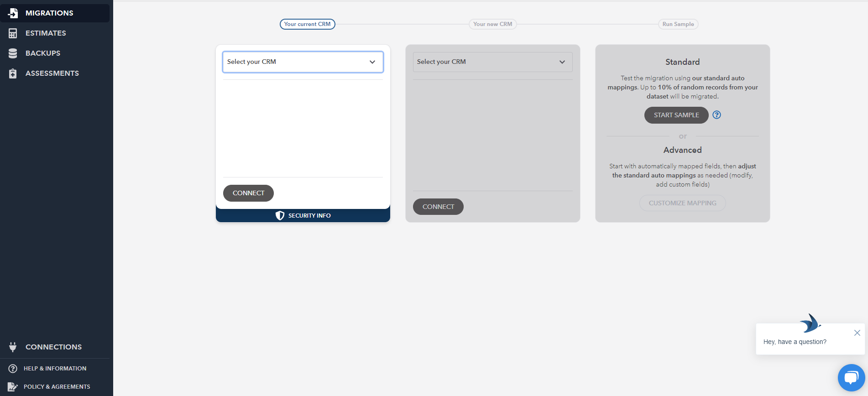Open Help & Information link

55,369
